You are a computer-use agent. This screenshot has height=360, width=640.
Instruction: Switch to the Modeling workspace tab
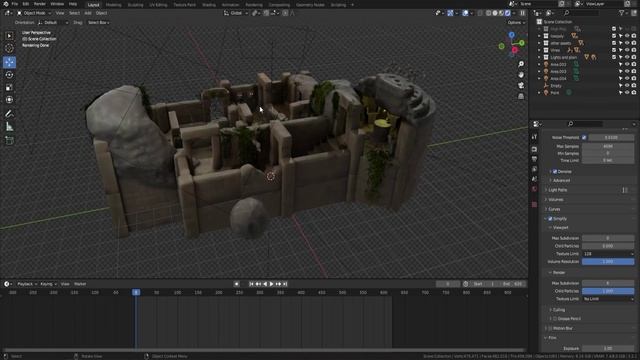click(x=113, y=5)
